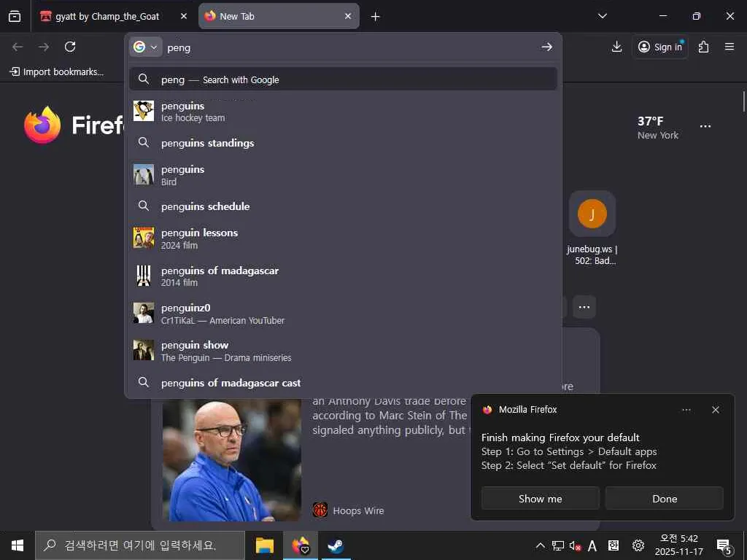Image resolution: width=747 pixels, height=560 pixels.
Task: Select penguins of madagascar 2014 film suggestion
Action: coord(343,276)
